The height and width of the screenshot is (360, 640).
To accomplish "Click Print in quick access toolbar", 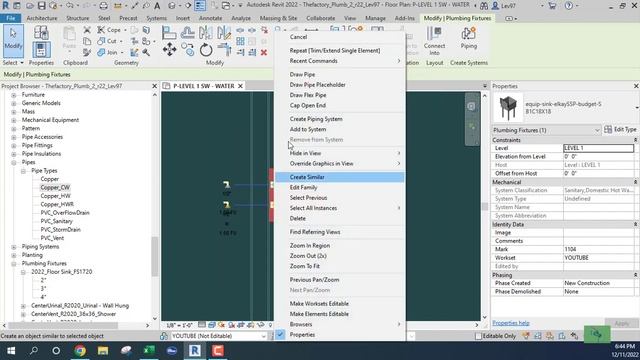I will point(103,6).
